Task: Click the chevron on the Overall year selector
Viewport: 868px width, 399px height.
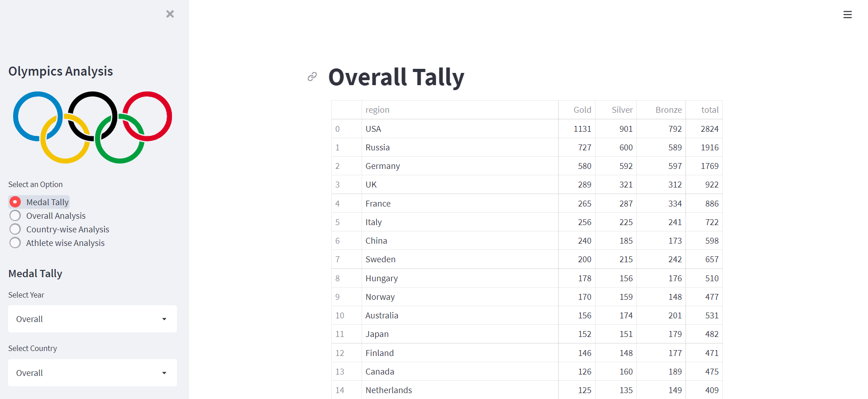Action: [x=164, y=319]
